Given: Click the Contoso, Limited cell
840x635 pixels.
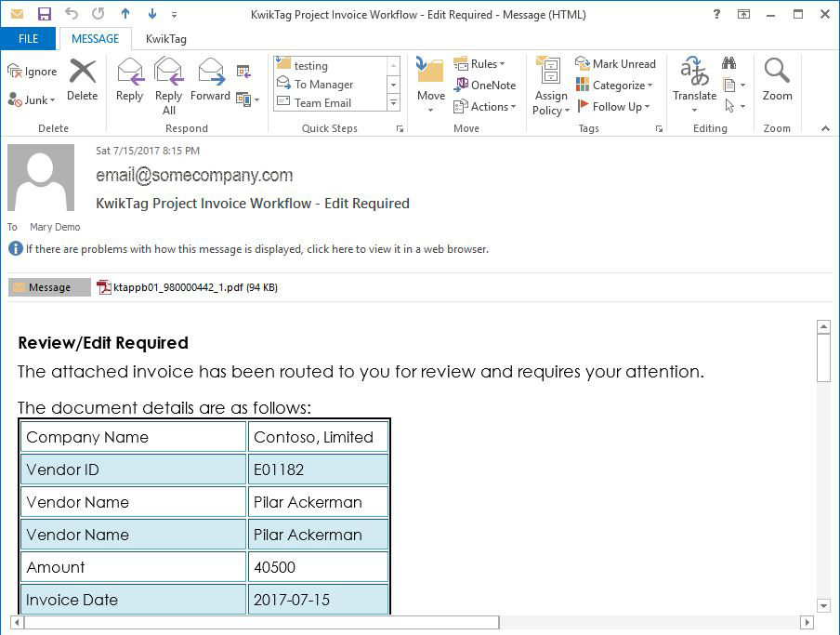Looking at the screenshot, I should click(x=318, y=437).
